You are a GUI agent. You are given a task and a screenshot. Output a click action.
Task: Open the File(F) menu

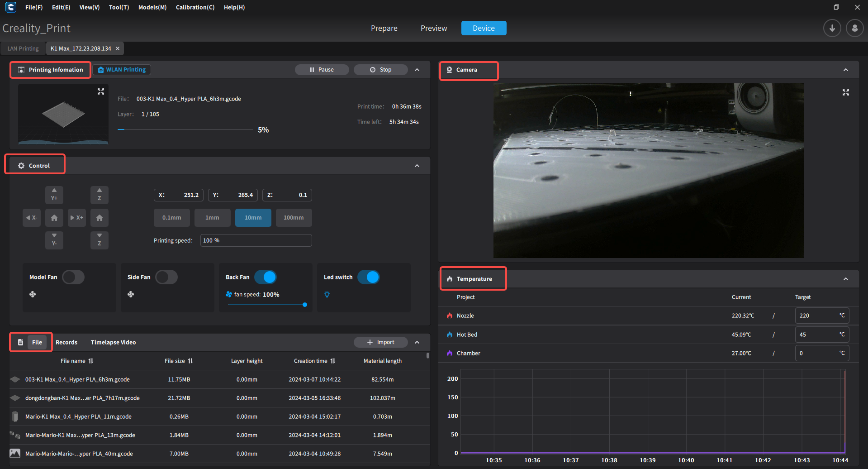[x=34, y=7]
